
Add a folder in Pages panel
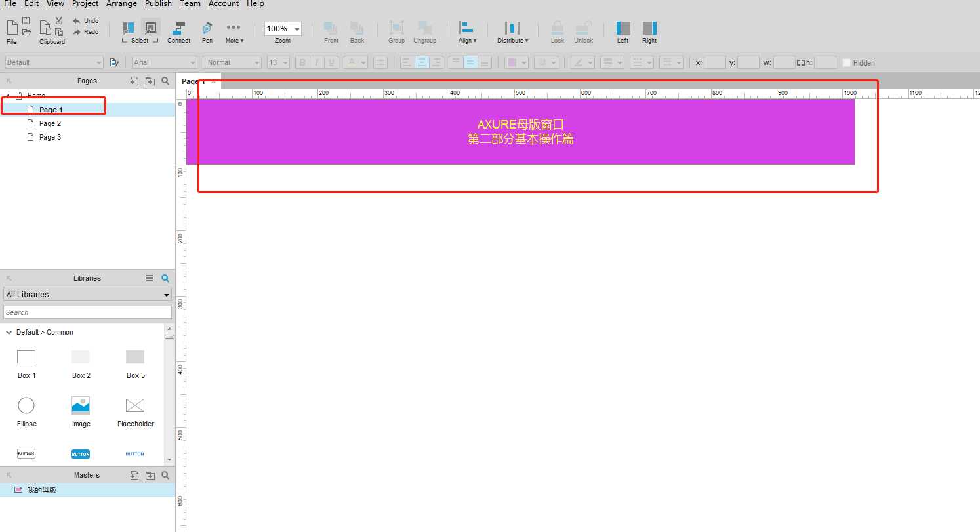pyautogui.click(x=150, y=81)
